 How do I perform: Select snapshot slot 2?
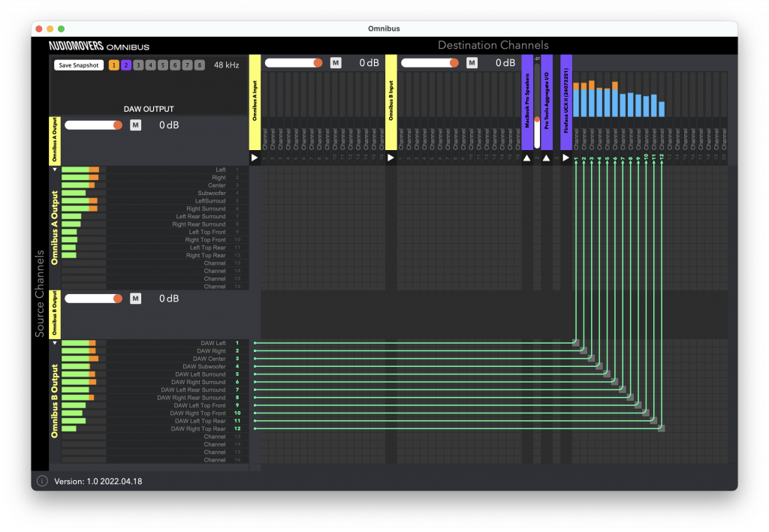126,65
